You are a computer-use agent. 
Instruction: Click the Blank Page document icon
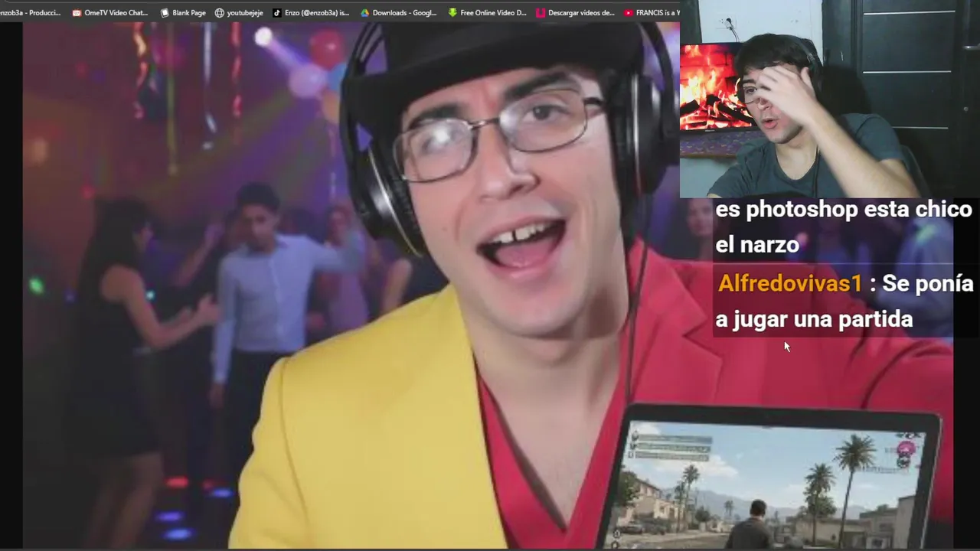point(165,12)
